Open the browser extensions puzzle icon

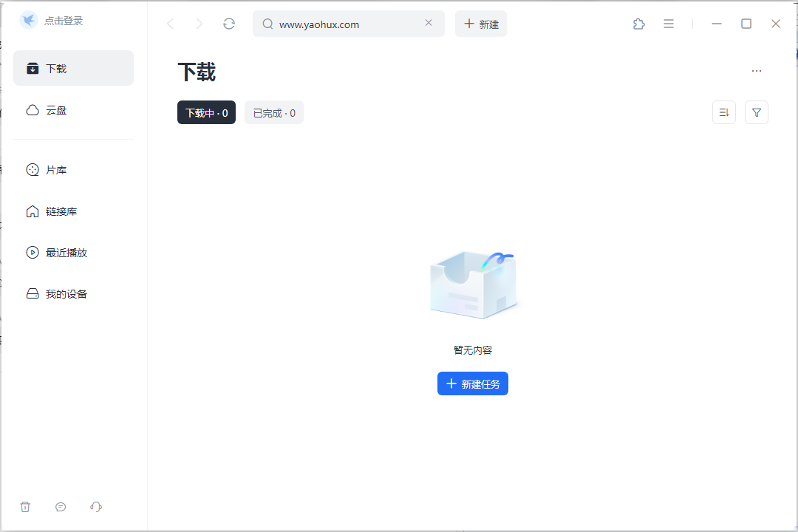click(638, 23)
